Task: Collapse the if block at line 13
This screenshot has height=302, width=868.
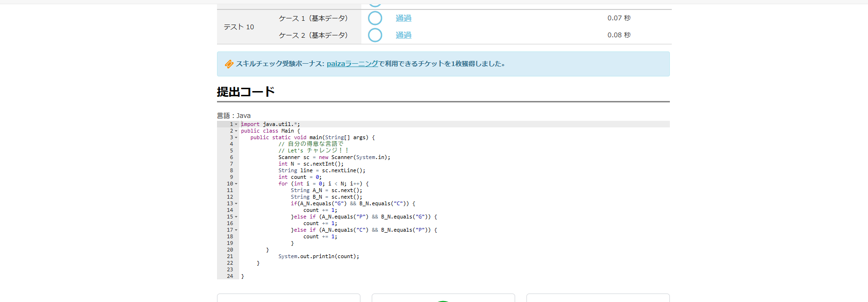Action: coord(236,204)
